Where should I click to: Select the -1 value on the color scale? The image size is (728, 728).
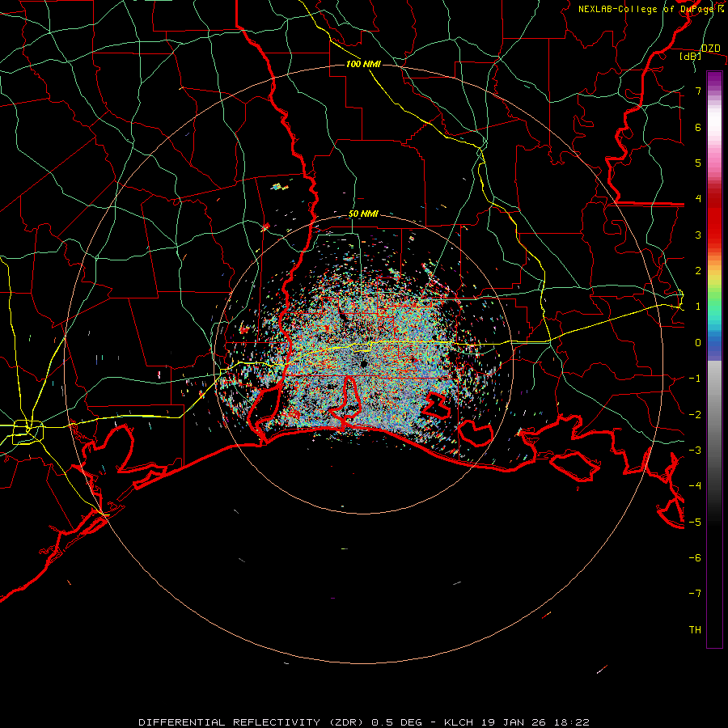pyautogui.click(x=695, y=379)
